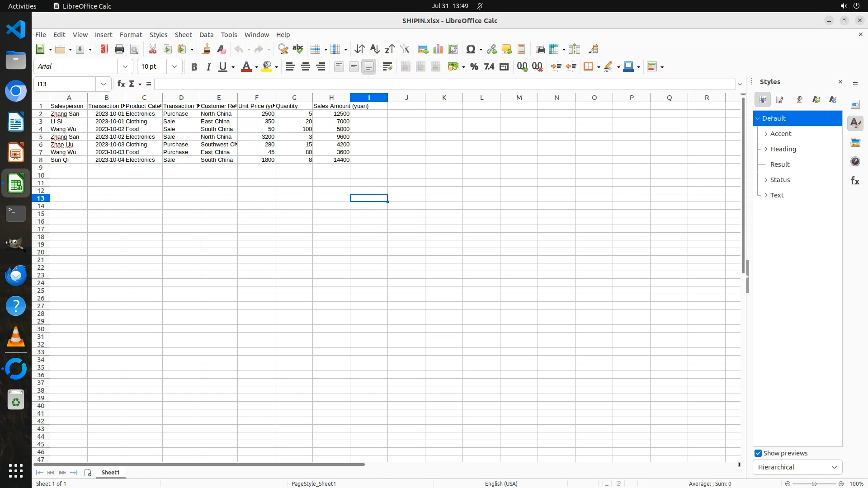The height and width of the screenshot is (488, 868).
Task: Open the Navigator from the sidebar
Action: point(855,162)
